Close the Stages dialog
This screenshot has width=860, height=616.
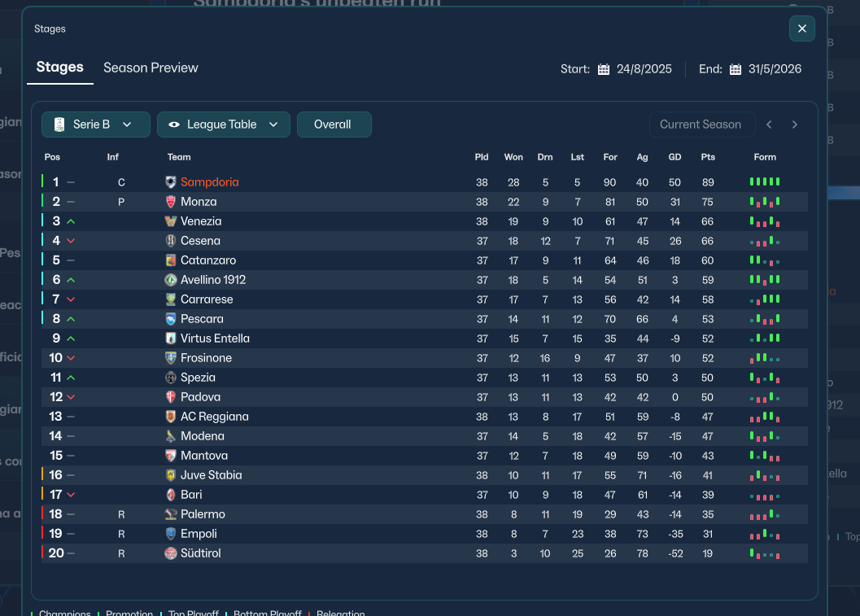coord(801,28)
